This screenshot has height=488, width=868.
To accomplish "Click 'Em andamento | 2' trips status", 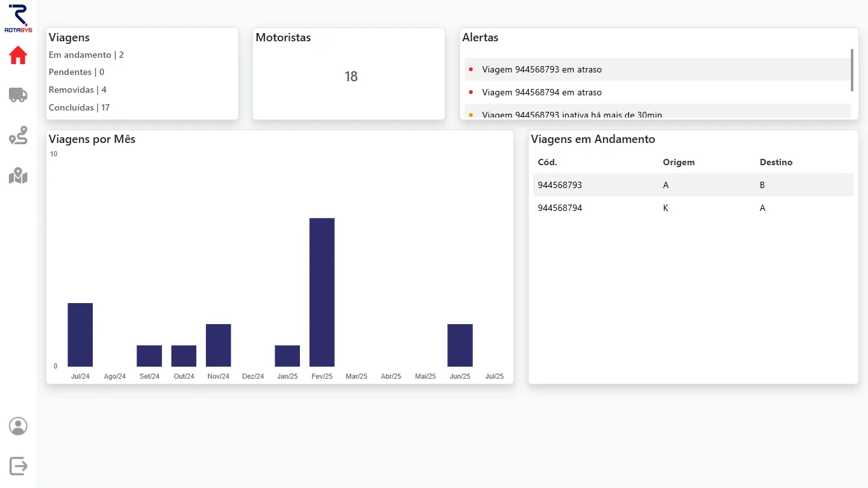I will [86, 55].
